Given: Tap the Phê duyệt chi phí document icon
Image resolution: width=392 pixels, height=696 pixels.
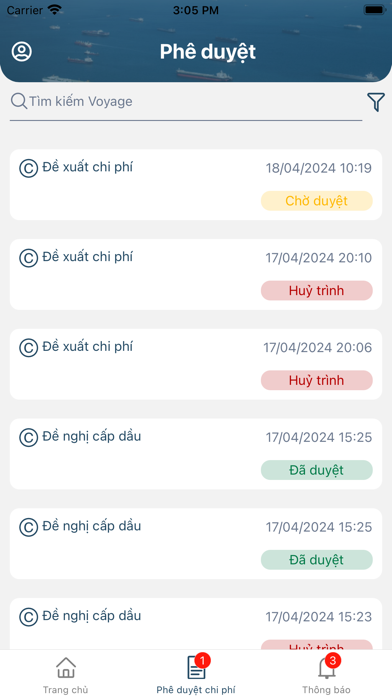Looking at the screenshot, I should tap(196, 668).
